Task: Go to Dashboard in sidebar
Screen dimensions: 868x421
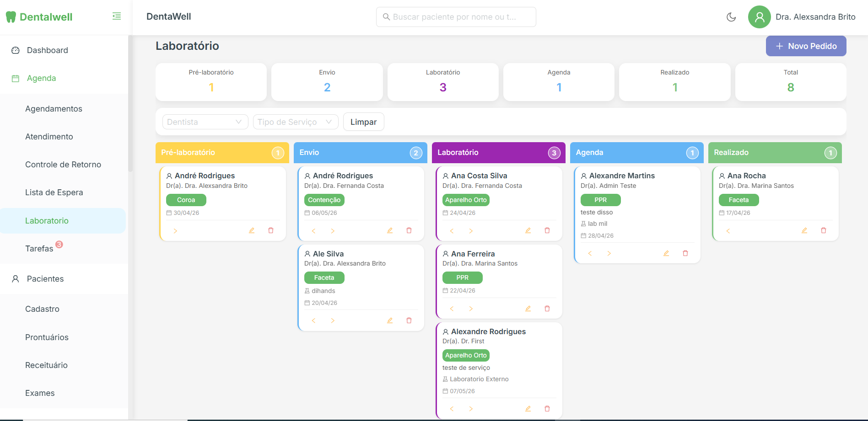Action: 64,50
